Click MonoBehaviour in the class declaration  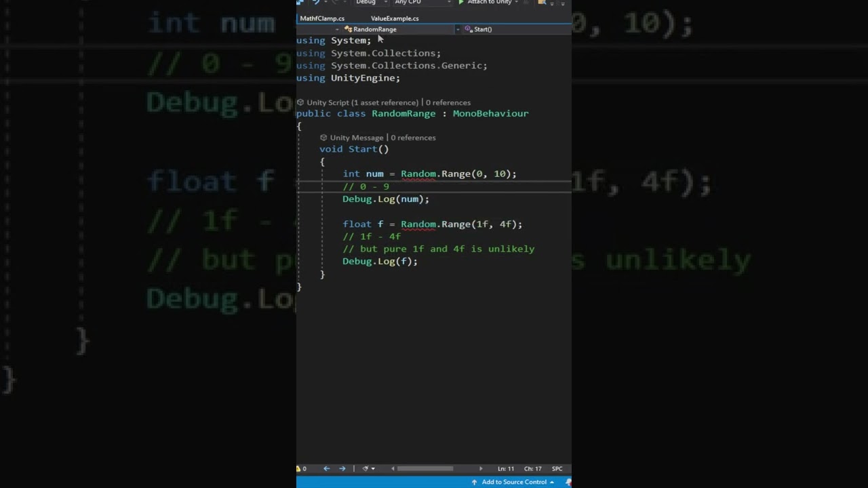[490, 113]
